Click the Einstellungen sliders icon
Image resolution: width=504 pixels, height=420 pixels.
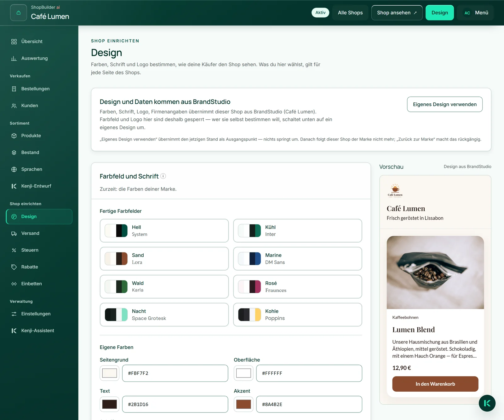point(14,314)
